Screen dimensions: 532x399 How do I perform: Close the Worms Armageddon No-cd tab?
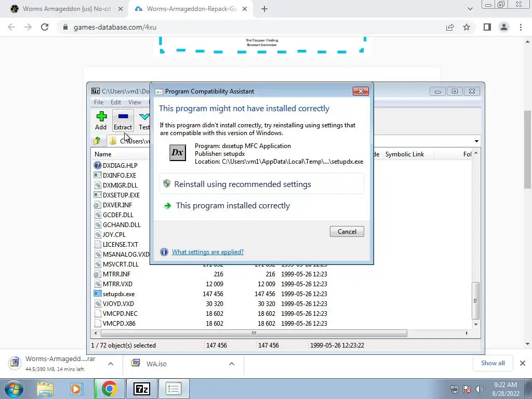point(121,9)
